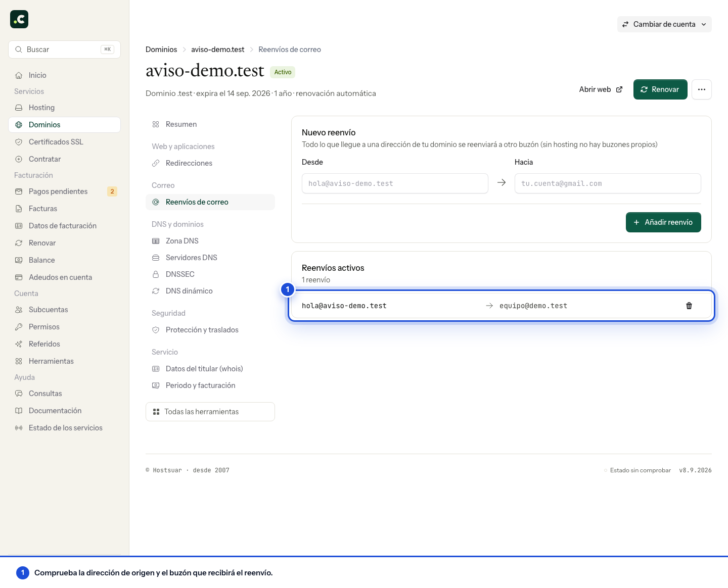Screen dimensions: 728x588
Task: Click the padlock icon next to DNSSEC
Action: 156,274
